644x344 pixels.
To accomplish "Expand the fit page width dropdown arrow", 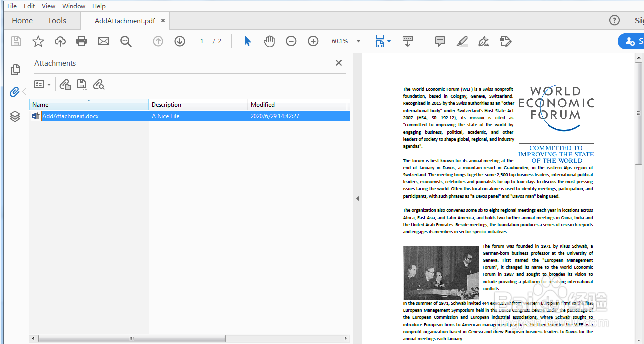I will tap(389, 41).
